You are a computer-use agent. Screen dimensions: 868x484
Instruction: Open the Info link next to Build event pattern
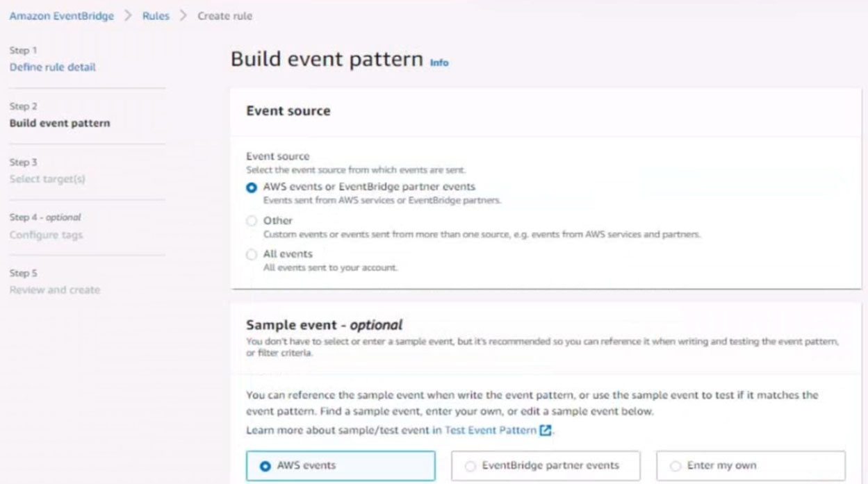pyautogui.click(x=439, y=62)
